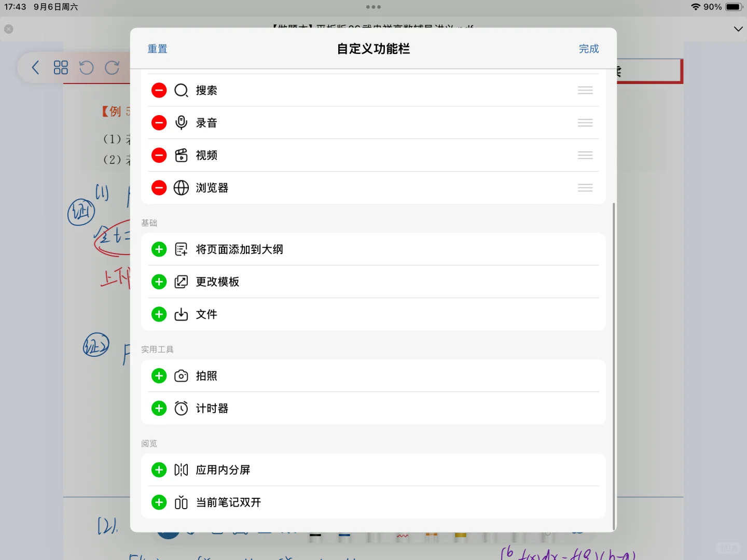The height and width of the screenshot is (560, 747).
Task: Undo the last stroke
Action: (86, 67)
